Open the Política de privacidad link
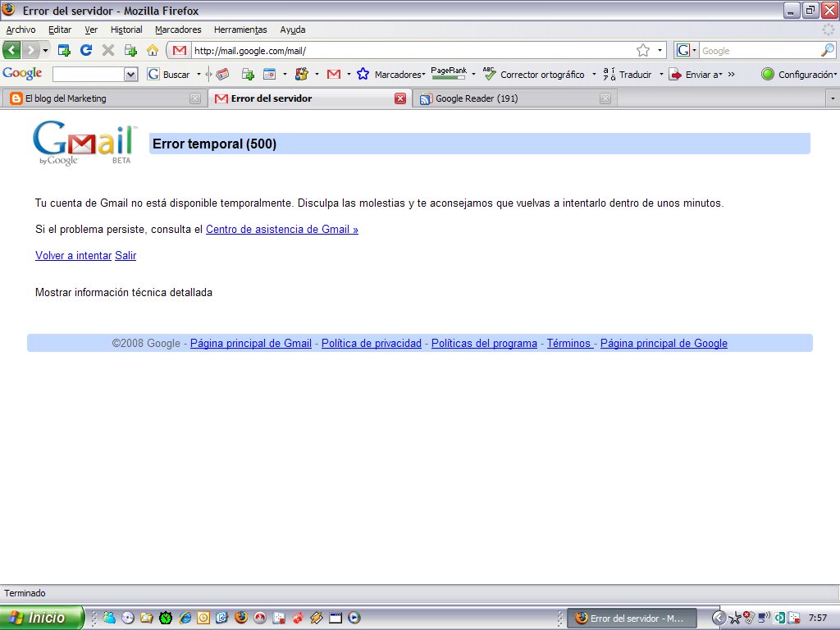840x630 pixels. (372, 344)
